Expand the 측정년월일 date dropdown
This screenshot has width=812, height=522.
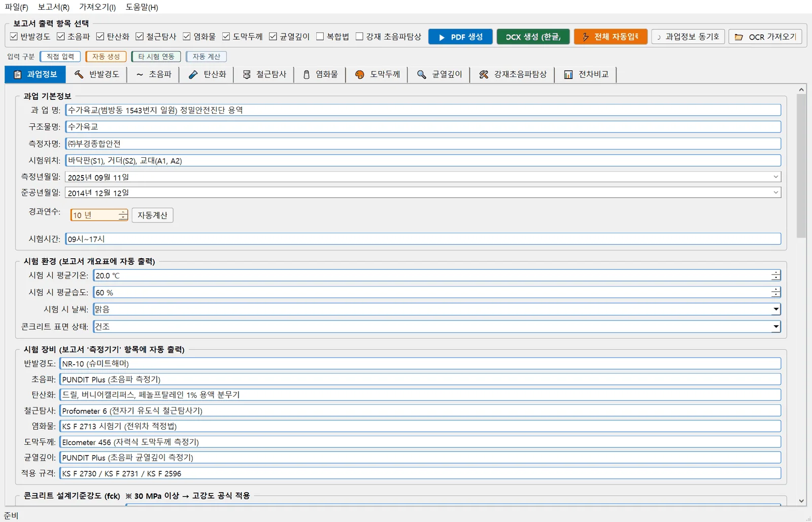775,177
